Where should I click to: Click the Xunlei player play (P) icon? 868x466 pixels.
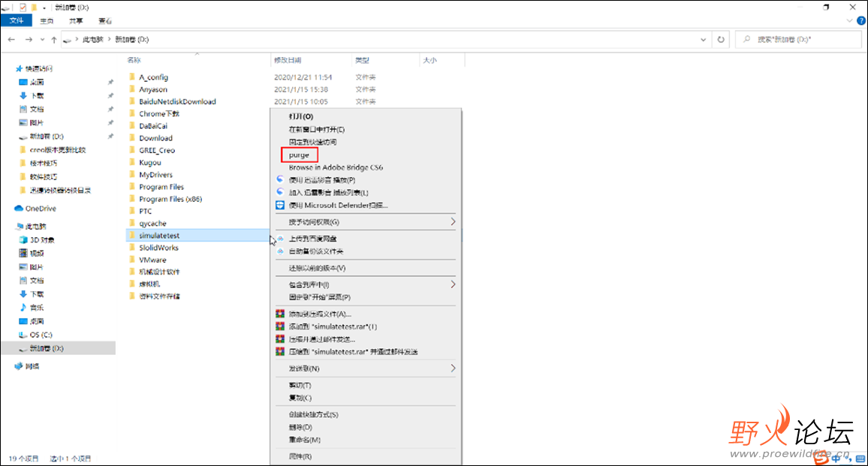pyautogui.click(x=280, y=180)
